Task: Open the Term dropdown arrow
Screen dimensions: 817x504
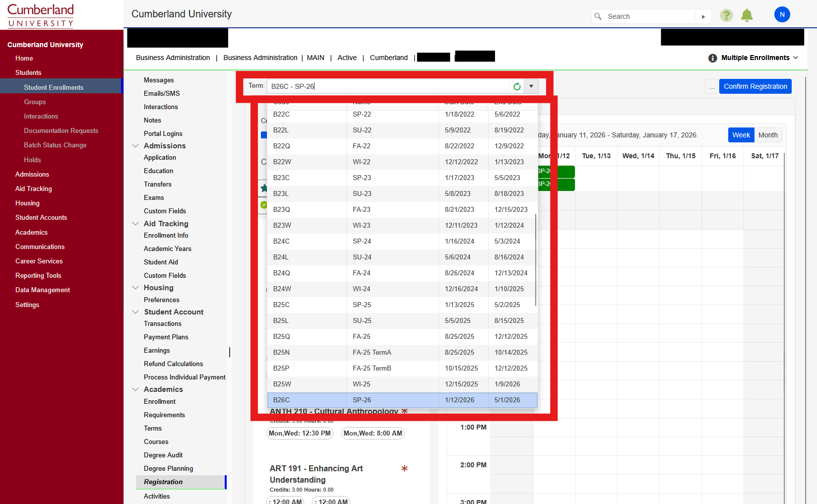Action: coord(531,86)
